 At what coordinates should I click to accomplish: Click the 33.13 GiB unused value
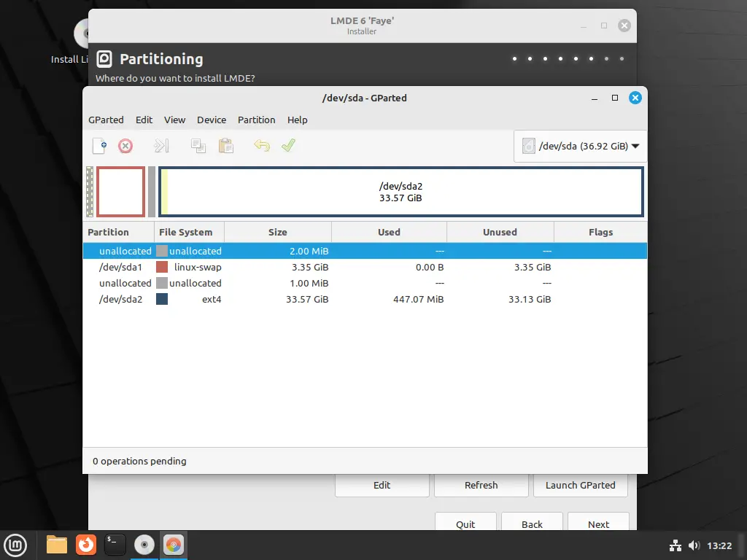click(x=530, y=300)
